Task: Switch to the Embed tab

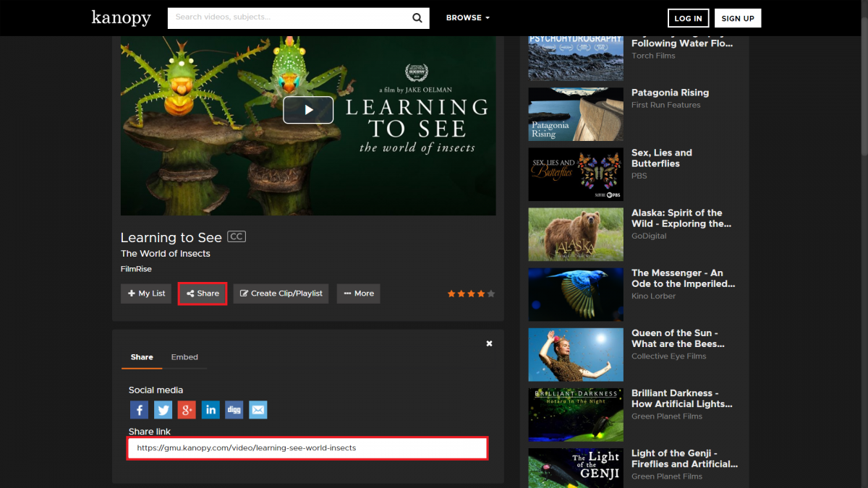Action: coord(184,357)
